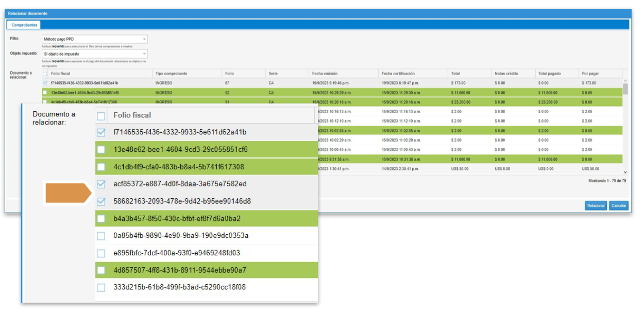Click the scrollbar down arrow
Viewport: 644px width, 314px height.
[625, 172]
